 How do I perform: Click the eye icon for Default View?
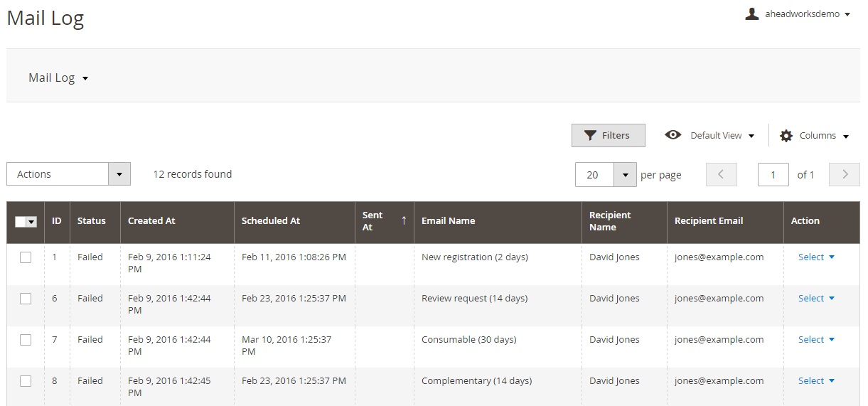673,135
